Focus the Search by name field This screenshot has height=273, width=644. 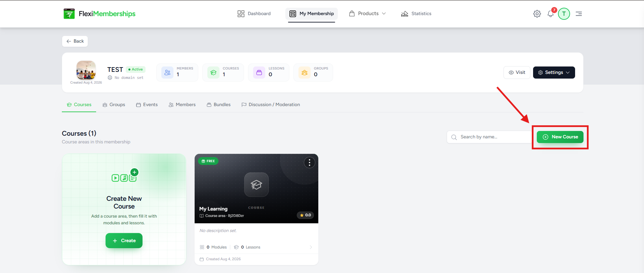(x=489, y=137)
